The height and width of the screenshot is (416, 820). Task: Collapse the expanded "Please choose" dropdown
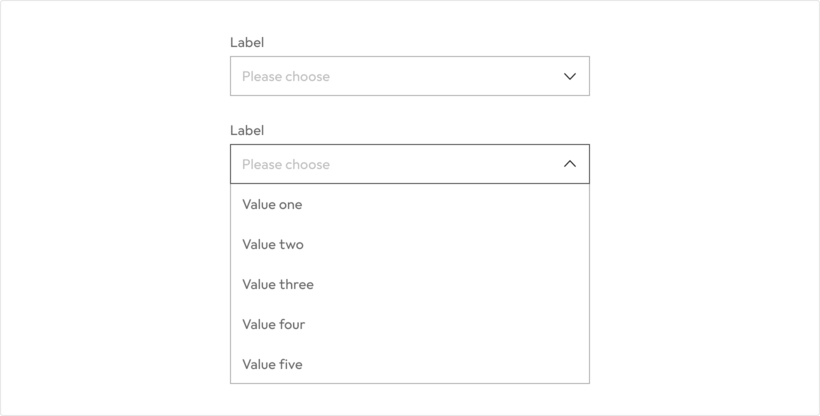tap(410, 164)
